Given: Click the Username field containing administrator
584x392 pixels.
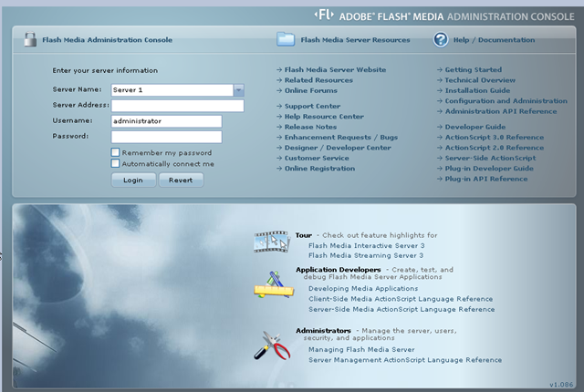Looking at the screenshot, I should [x=166, y=121].
